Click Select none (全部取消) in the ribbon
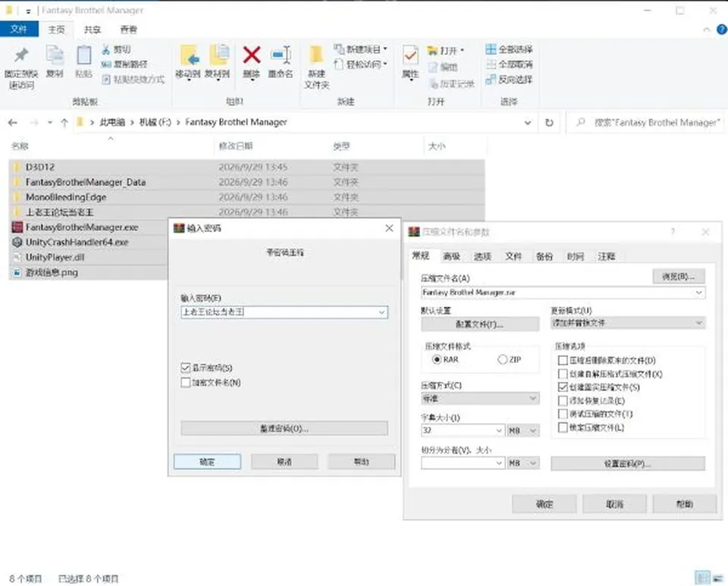 (x=510, y=64)
